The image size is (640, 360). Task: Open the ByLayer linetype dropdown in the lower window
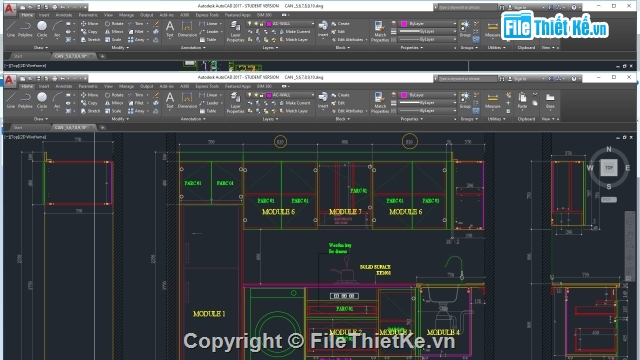[454, 111]
